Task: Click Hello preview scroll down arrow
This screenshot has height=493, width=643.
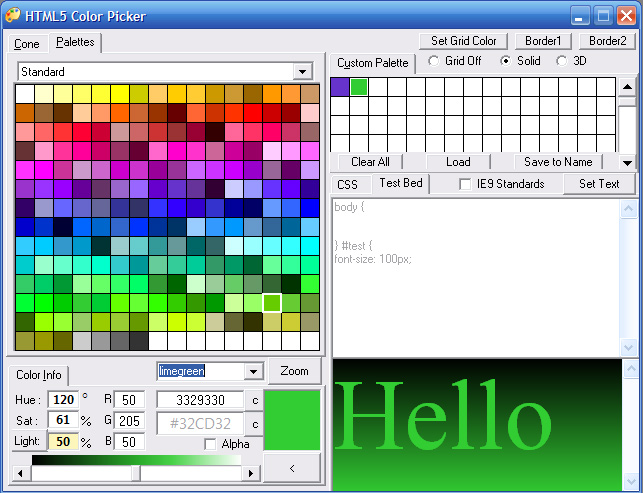Action: [x=630, y=482]
